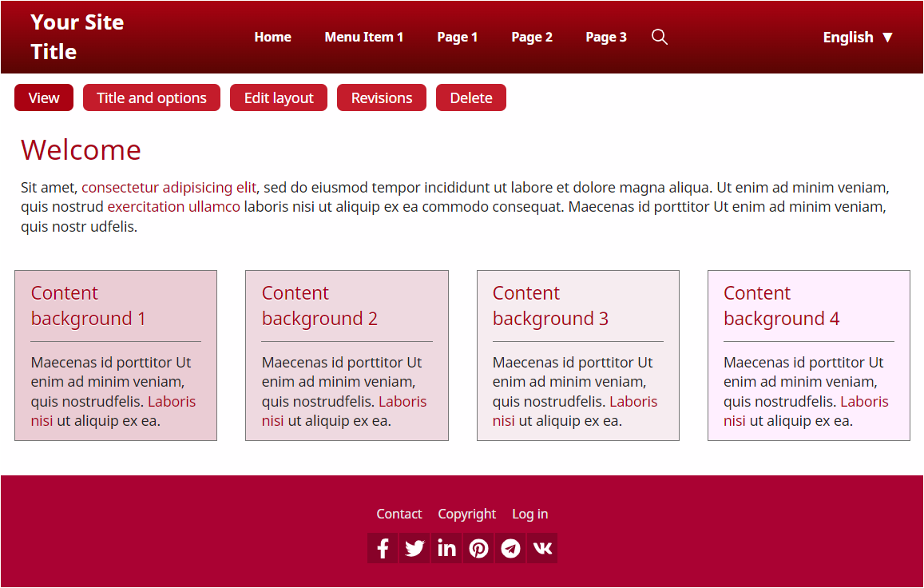The height and width of the screenshot is (588, 924).
Task: Click the Log in footer link
Action: pyautogui.click(x=529, y=514)
